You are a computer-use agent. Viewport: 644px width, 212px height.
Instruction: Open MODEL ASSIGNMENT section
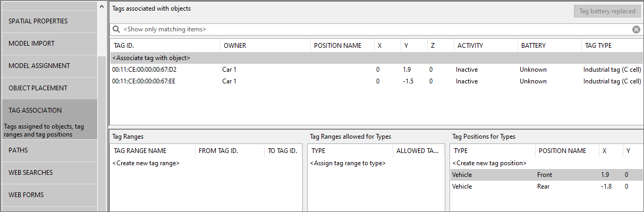(x=49, y=66)
